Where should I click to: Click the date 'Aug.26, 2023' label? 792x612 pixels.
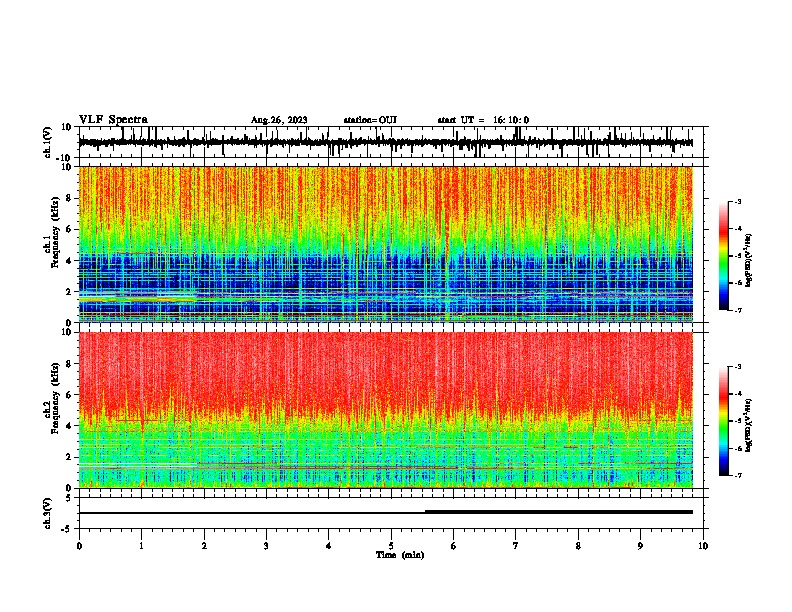click(x=279, y=120)
